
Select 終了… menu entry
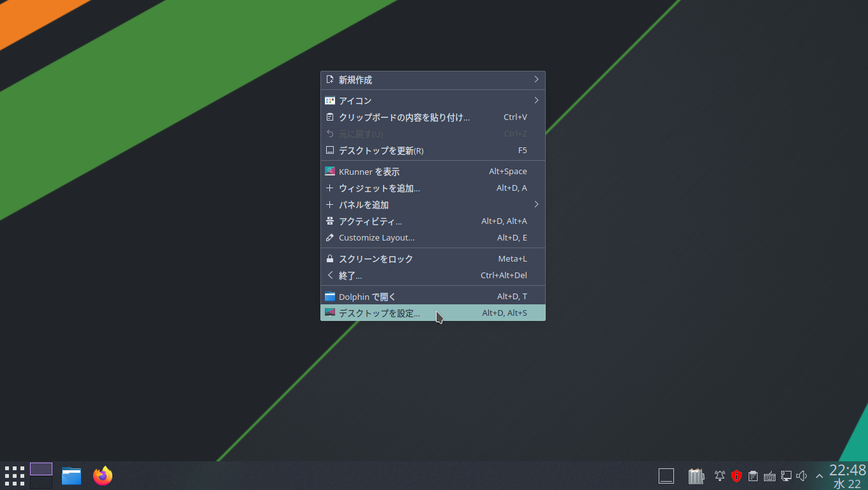coord(433,276)
